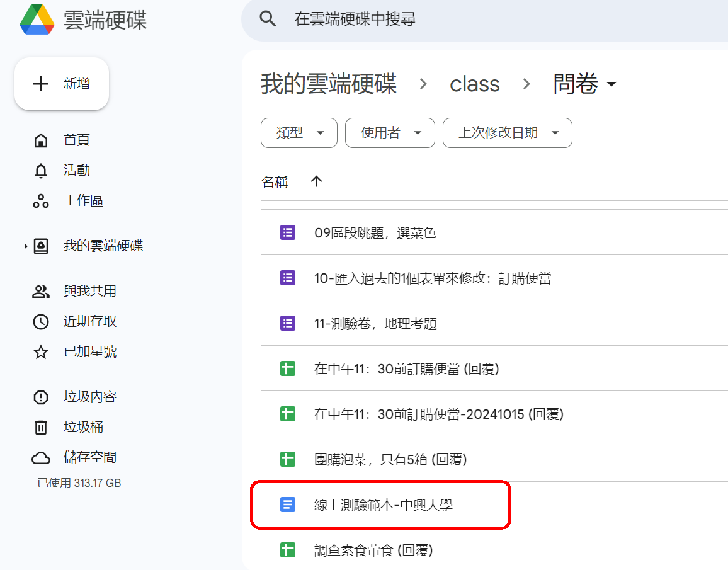
Task: Open the 上次修改日期 filter dropdown
Action: tap(507, 133)
